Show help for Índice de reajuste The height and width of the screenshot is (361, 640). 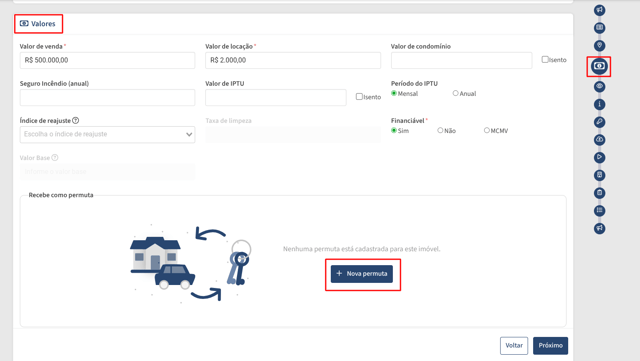(x=76, y=120)
